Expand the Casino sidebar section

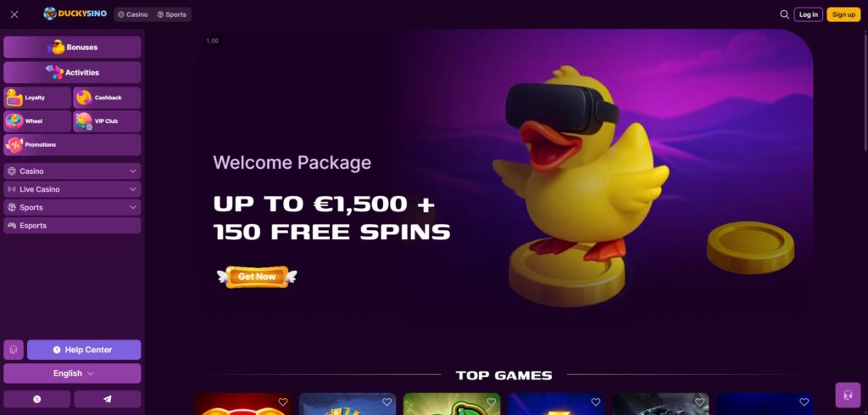tap(72, 171)
